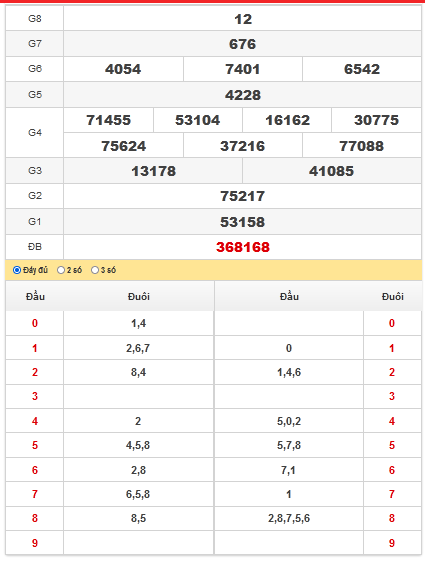Click G3 number 41085
Image resolution: width=425 pixels, height=561 pixels.
tap(331, 171)
